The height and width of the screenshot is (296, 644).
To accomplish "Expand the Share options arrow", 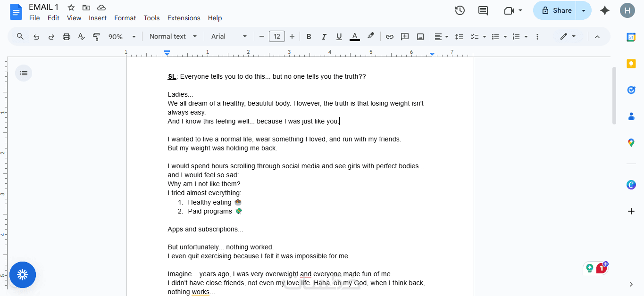I will (584, 10).
